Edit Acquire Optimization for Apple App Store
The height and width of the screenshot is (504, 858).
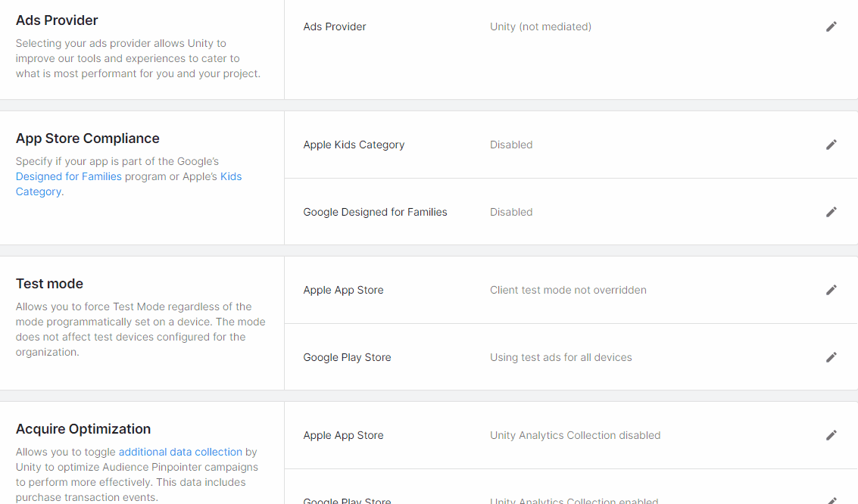point(831,435)
